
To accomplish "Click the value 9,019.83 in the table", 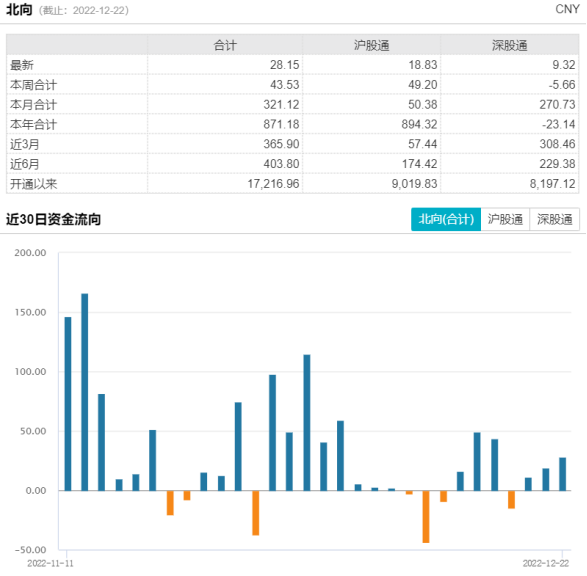I will point(414,184).
